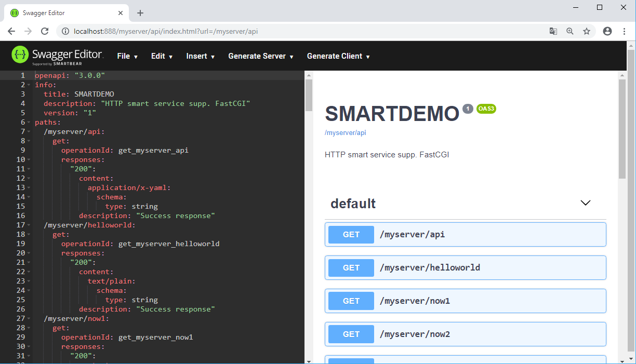Screen dimensions: 636x364
Task: Click the version 1 badge
Action: (x=468, y=109)
